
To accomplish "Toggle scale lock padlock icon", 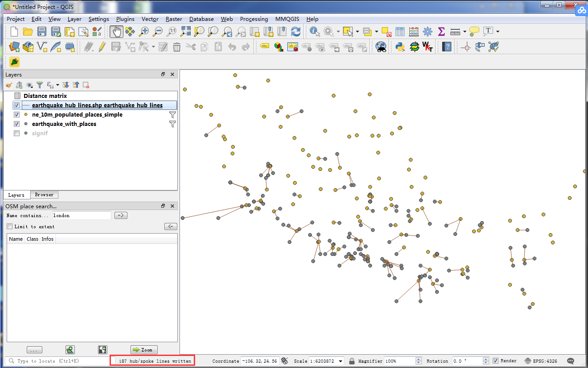I will pyautogui.click(x=352, y=361).
